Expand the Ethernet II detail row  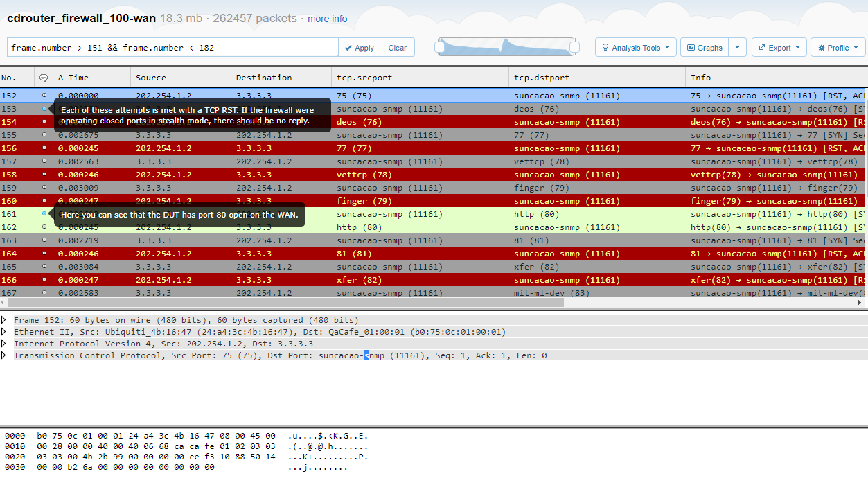pos(4,332)
